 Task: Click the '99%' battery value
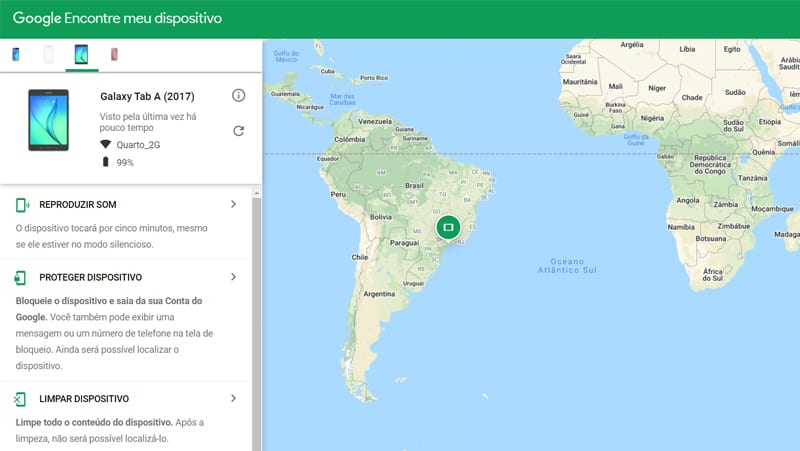(x=125, y=163)
